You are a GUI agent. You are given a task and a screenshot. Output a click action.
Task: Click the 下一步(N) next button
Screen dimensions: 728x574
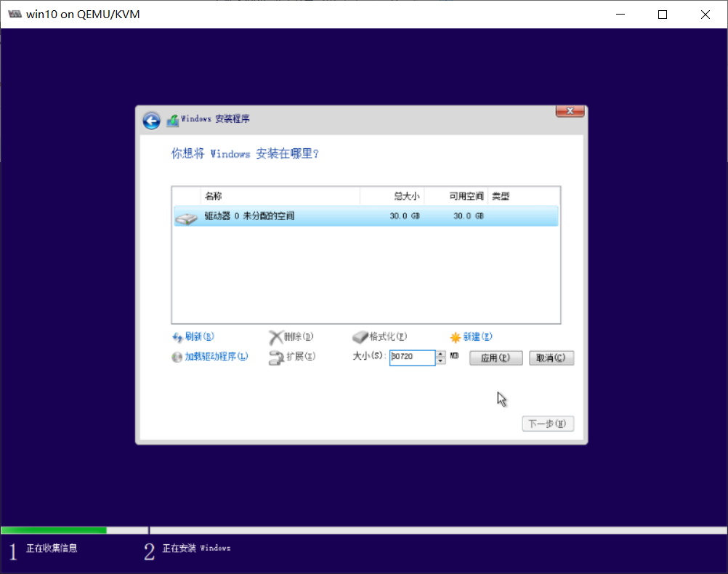pos(548,424)
